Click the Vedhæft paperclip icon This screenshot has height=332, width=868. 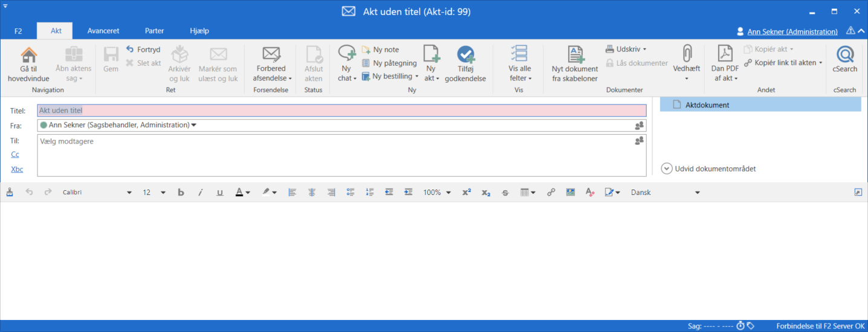pos(687,54)
